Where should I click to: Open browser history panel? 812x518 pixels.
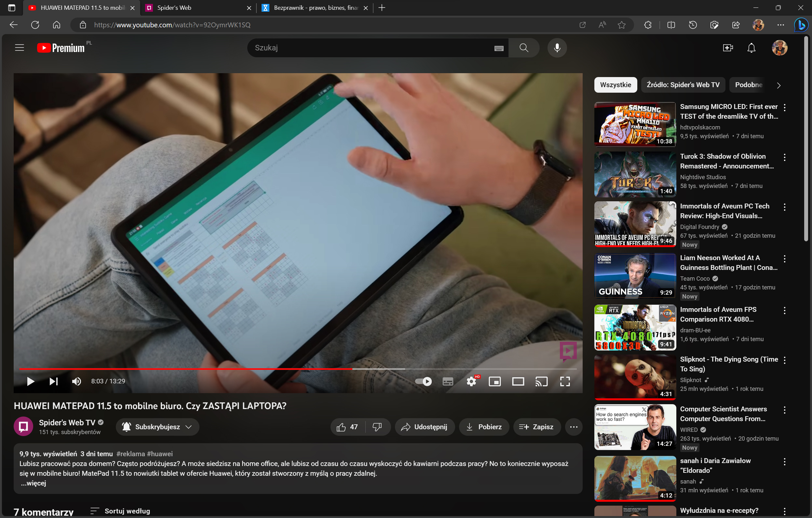click(693, 25)
